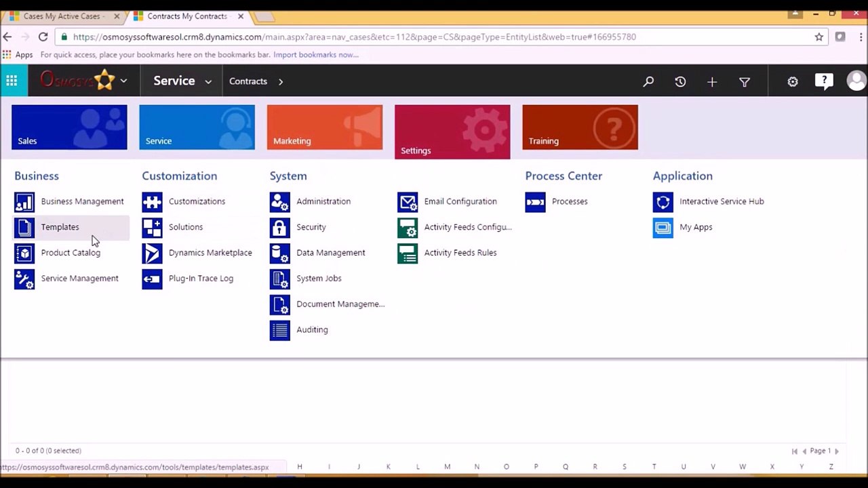The image size is (868, 488).
Task: Open the Dynamics Marketplace link
Action: [x=210, y=253]
